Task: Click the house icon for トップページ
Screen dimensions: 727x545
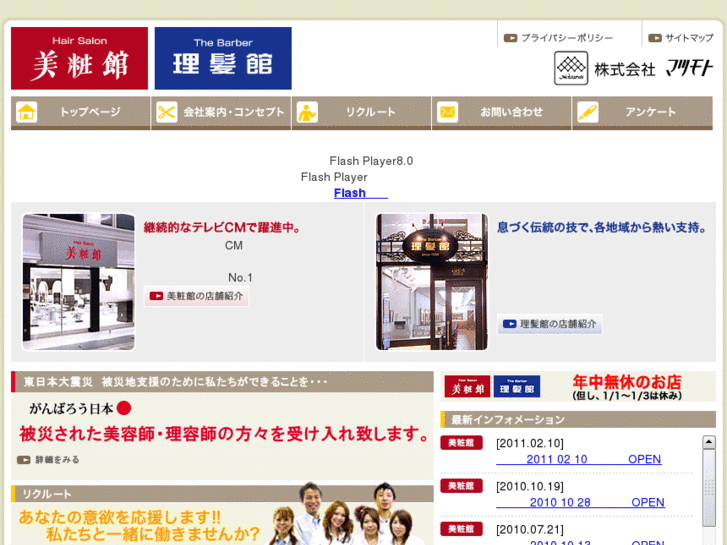Action: [x=26, y=112]
